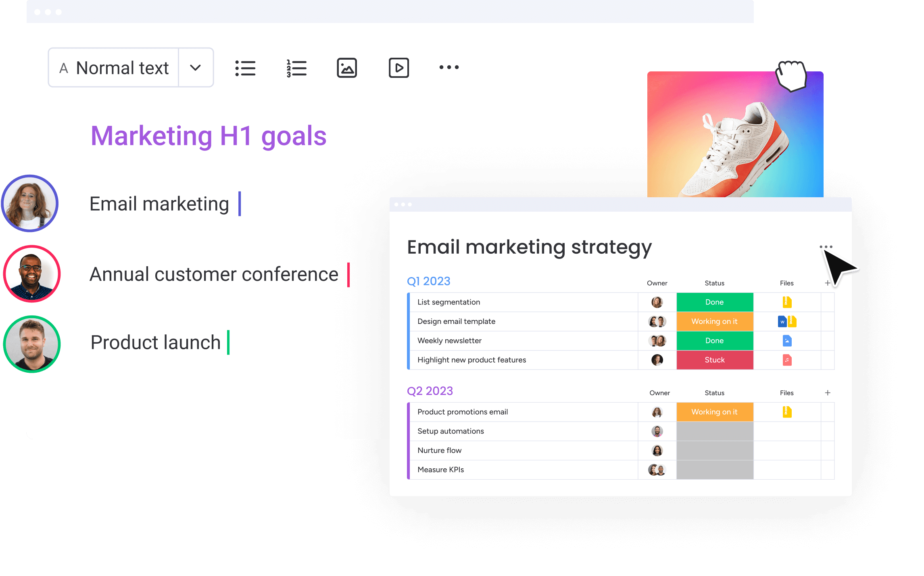Change Design email template status
The height and width of the screenshot is (576, 924).
715,321
